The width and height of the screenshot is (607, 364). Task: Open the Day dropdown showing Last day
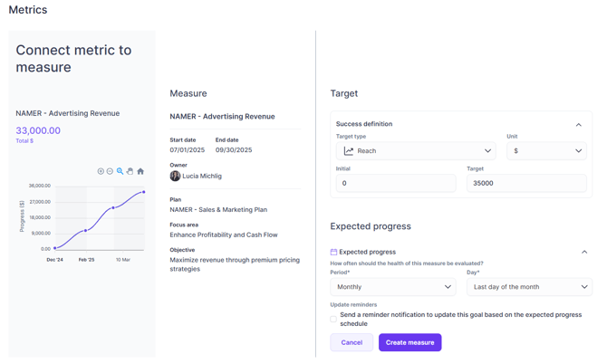[529, 287]
